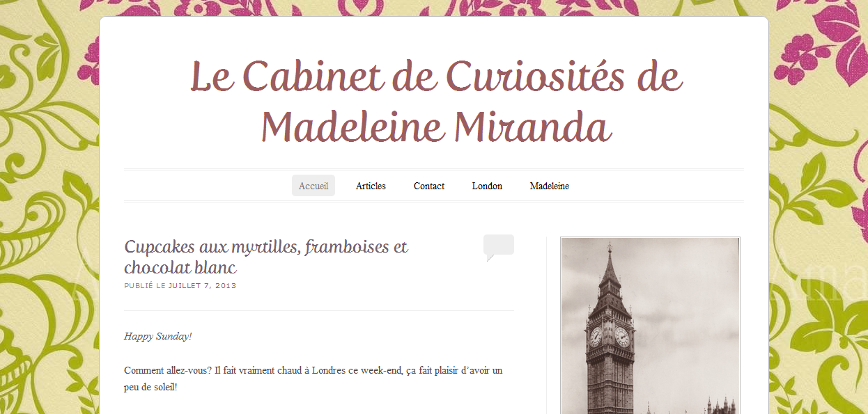
Task: Go to the Contact page
Action: (x=429, y=186)
